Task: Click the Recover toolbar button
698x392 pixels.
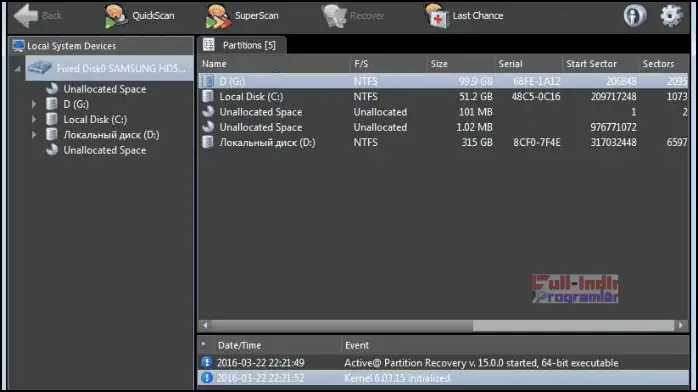Action: 353,16
